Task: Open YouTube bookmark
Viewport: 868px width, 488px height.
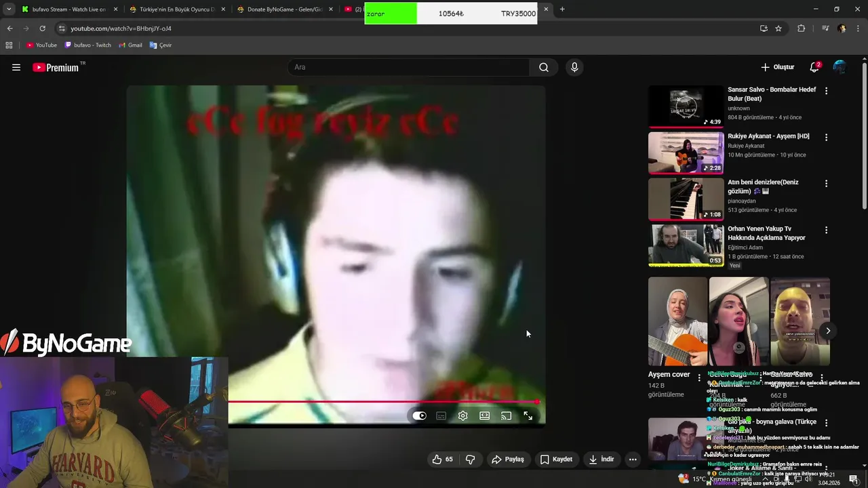Action: click(41, 45)
